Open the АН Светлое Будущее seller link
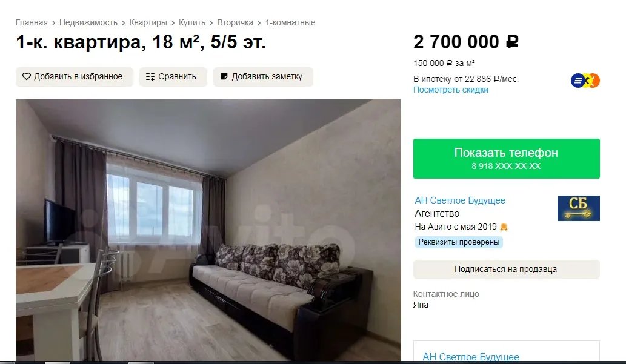The image size is (626, 364). point(460,200)
